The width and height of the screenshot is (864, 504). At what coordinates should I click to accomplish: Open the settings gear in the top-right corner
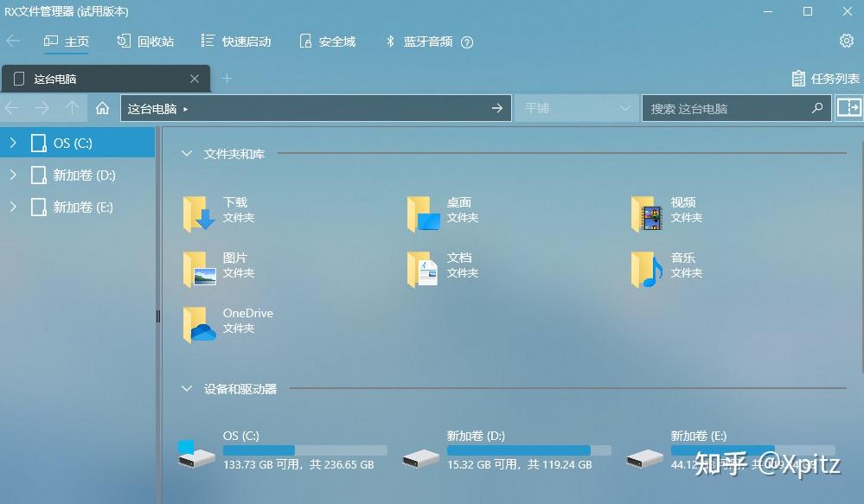tap(845, 40)
